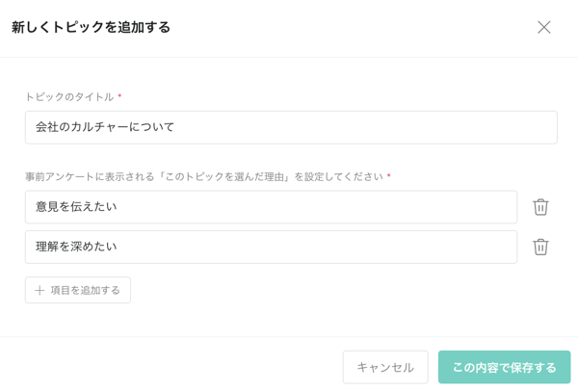The image size is (578, 392).
Task: Click the 項目を追加する button
Action: pos(78,290)
